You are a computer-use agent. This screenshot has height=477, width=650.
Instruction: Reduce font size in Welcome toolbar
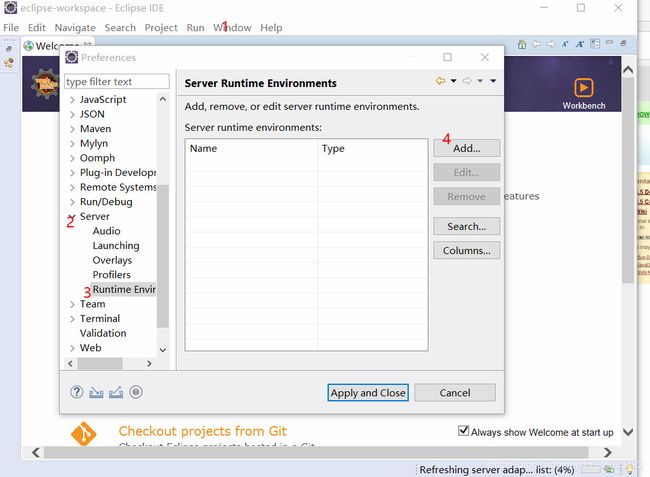coord(565,44)
